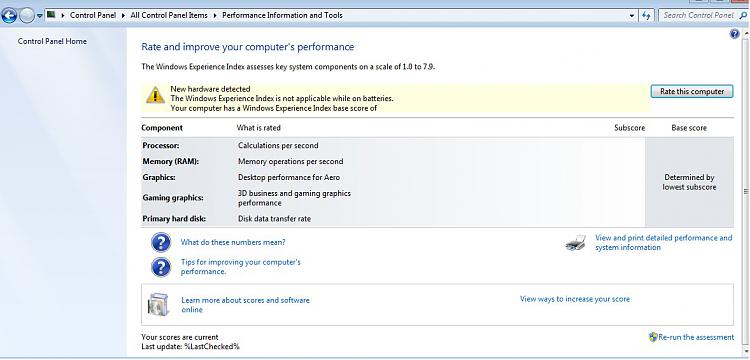Open View ways to increase your score
750x360 pixels.
575,299
